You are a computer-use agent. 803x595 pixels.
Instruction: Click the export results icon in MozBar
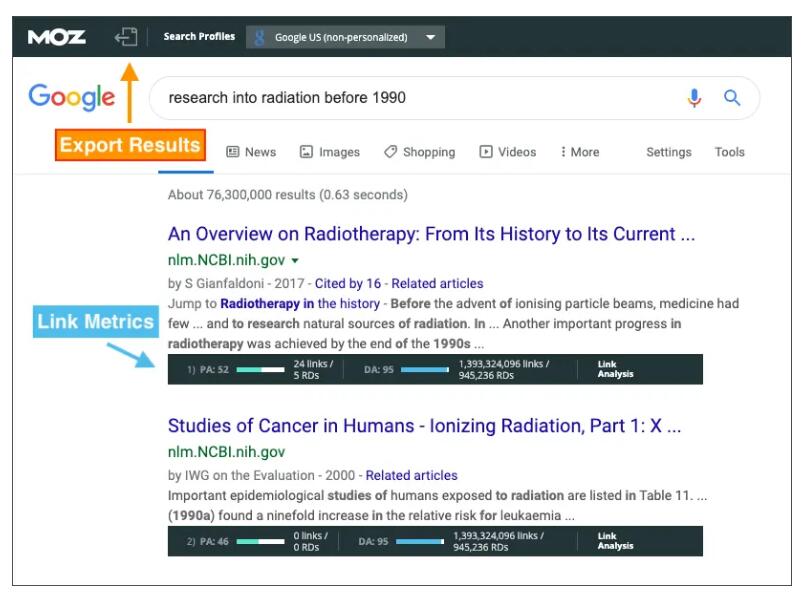pyautogui.click(x=126, y=37)
